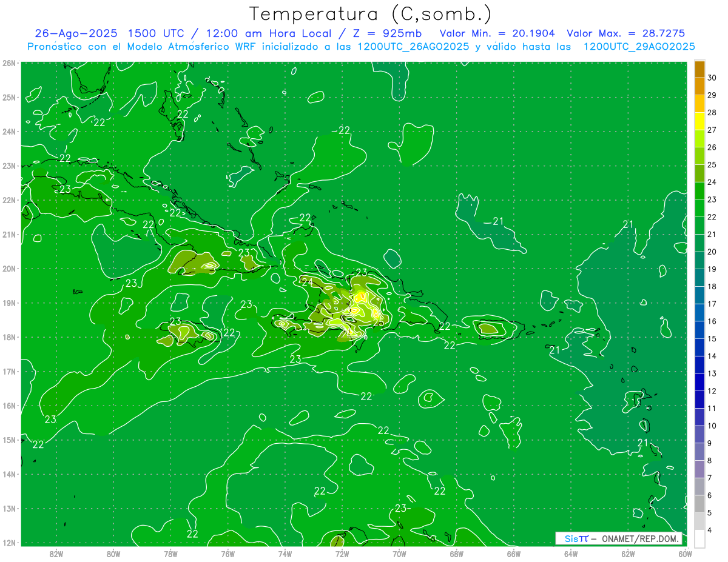Viewport: 728px width, 562px height.
Task: Pick the teal legend swatch between 17 and 18
Action: (x=699, y=295)
